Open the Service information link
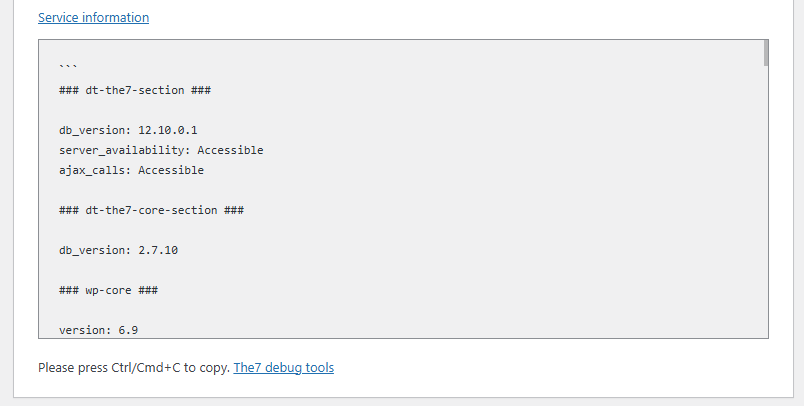 [x=93, y=18]
